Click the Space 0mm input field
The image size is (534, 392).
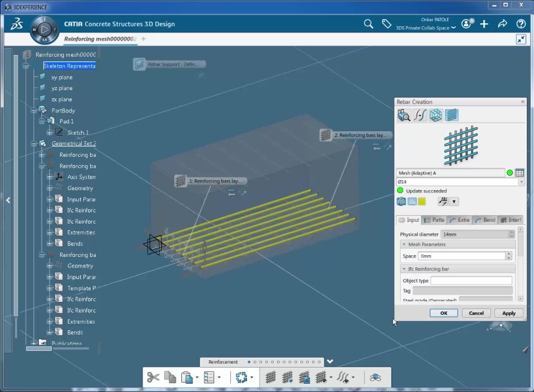click(462, 256)
